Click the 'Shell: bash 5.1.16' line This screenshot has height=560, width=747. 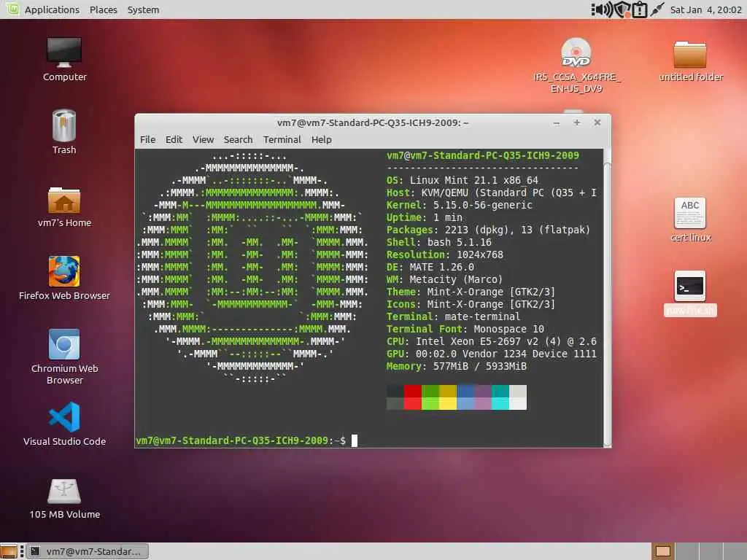pyautogui.click(x=438, y=242)
